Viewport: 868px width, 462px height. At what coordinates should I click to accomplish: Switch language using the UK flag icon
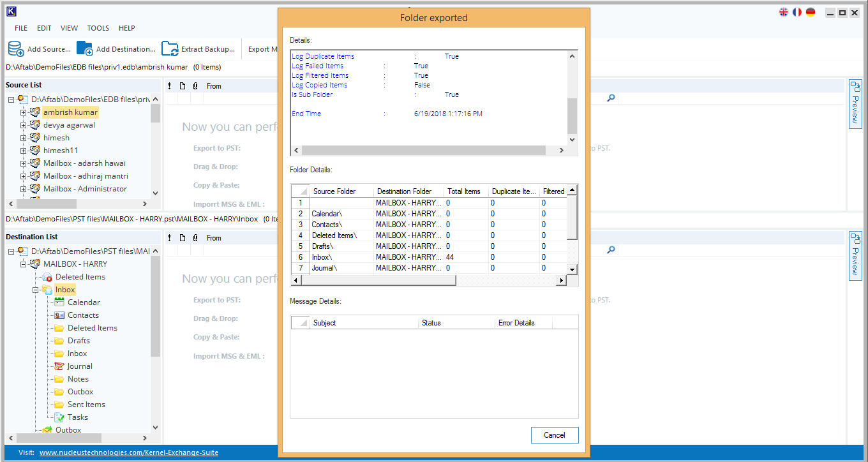(x=784, y=12)
